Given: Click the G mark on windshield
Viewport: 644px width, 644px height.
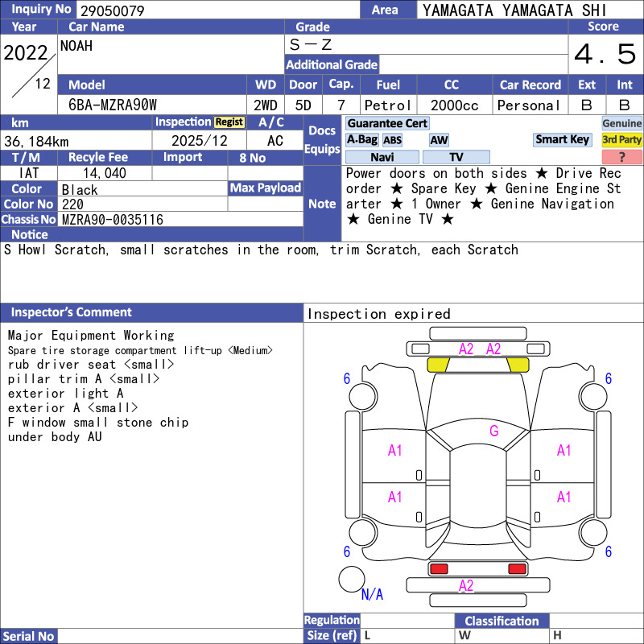Looking at the screenshot, I should click(x=494, y=431).
